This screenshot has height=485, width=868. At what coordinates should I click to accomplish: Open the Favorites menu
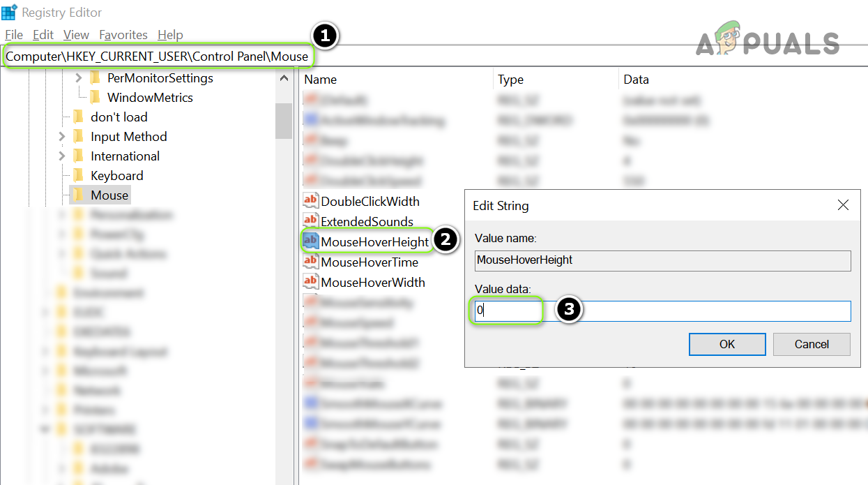(123, 35)
